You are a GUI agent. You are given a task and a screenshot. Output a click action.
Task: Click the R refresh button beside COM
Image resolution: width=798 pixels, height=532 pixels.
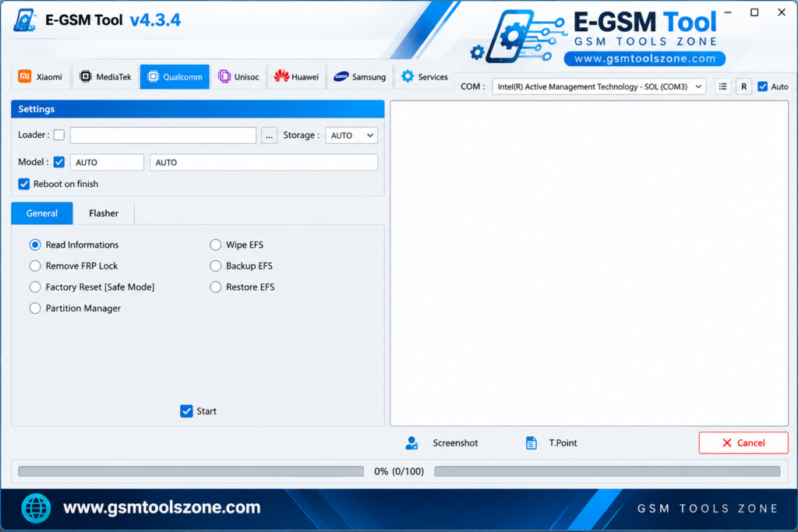743,86
